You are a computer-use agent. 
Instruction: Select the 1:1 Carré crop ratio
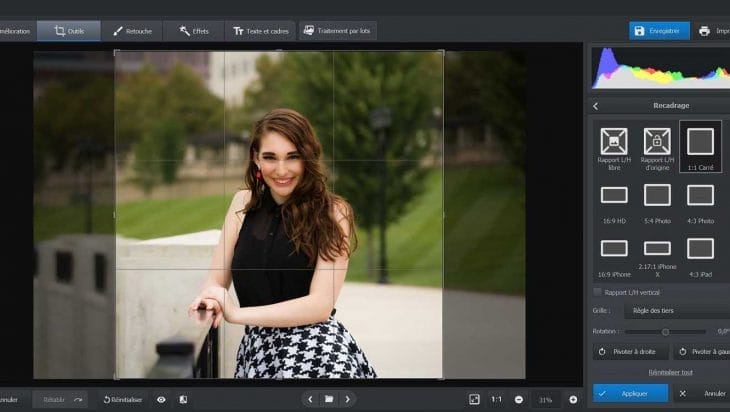[x=700, y=147]
